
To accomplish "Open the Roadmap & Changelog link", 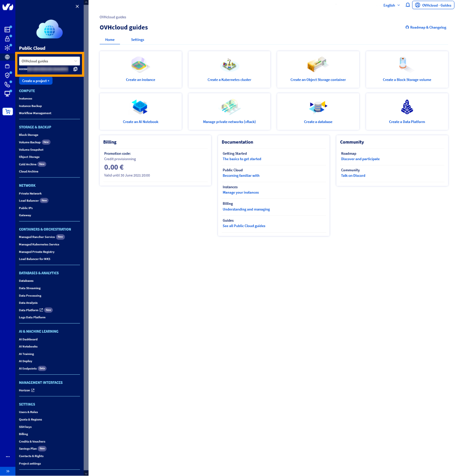I will [426, 28].
